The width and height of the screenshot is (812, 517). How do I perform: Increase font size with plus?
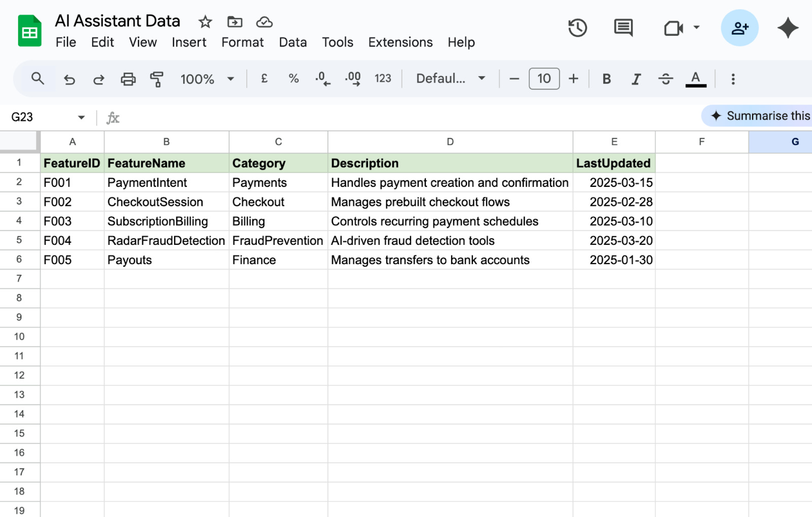point(573,79)
